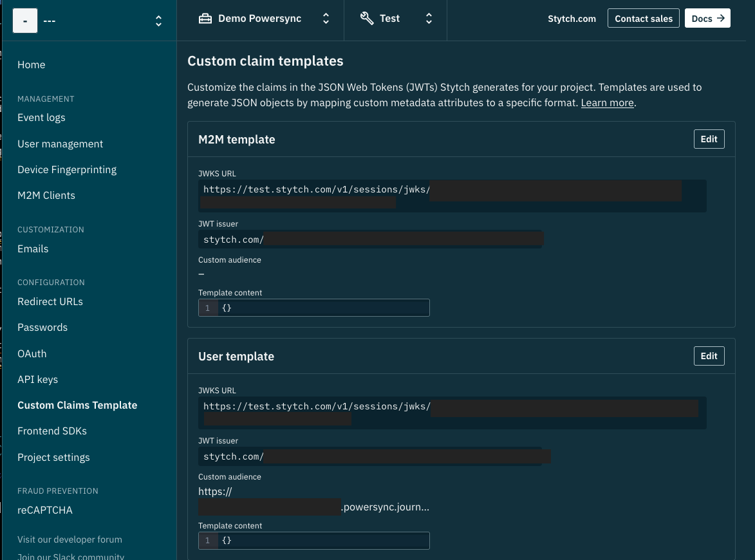Click the wrench icon beside Test

tap(367, 18)
